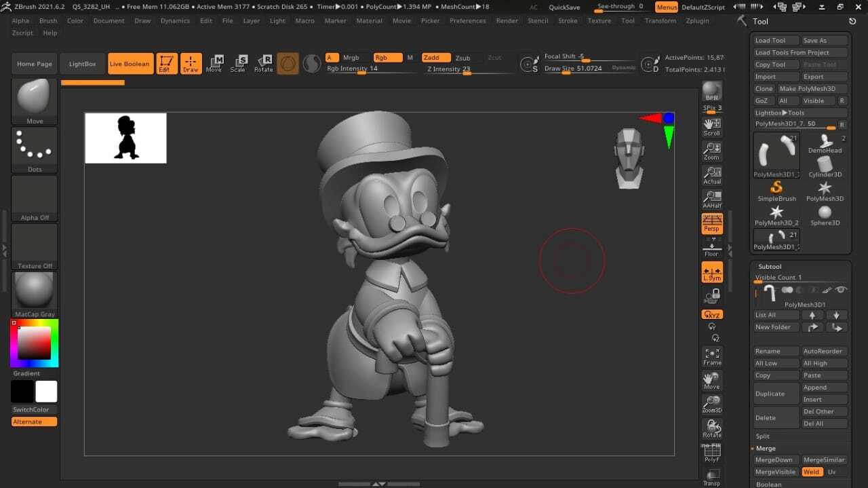Image resolution: width=868 pixels, height=488 pixels.
Task: Open the Move brush thumbnail
Action: [35, 102]
